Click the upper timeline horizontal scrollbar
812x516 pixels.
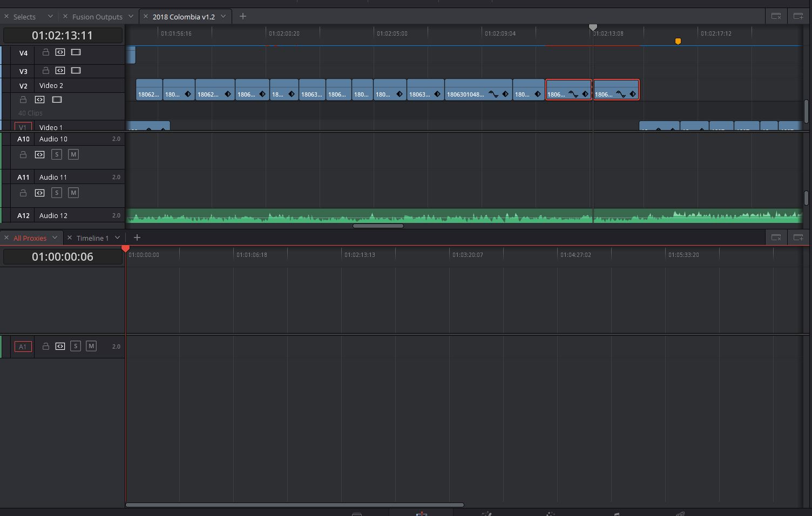(x=378, y=226)
